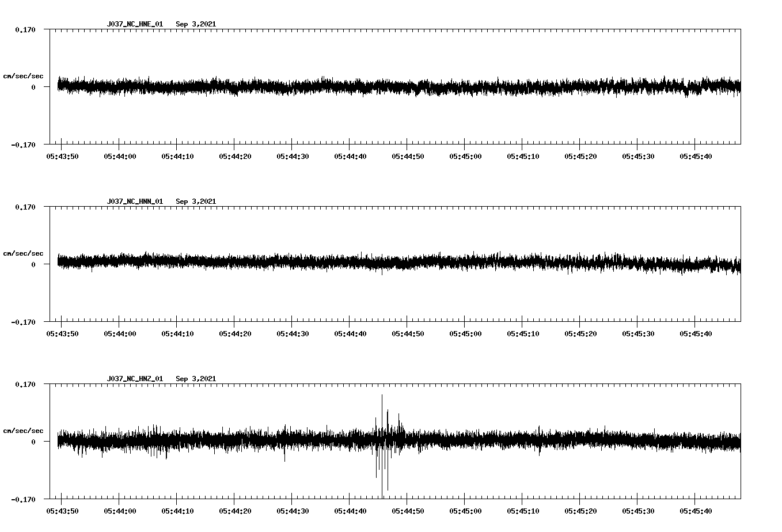The image size is (782, 532).
Task: Pick the 05:44:10 time under HNZ plot
Action: coord(177,511)
